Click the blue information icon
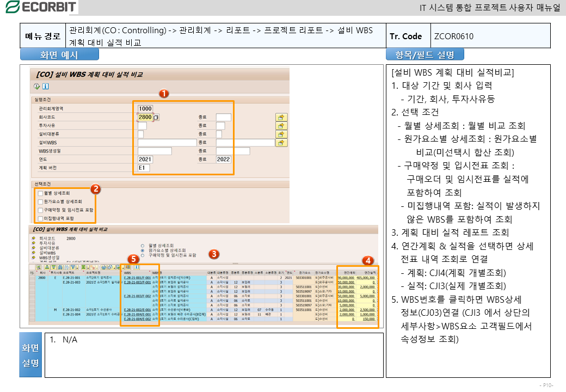The width and height of the screenshot is (566, 392). [x=45, y=86]
